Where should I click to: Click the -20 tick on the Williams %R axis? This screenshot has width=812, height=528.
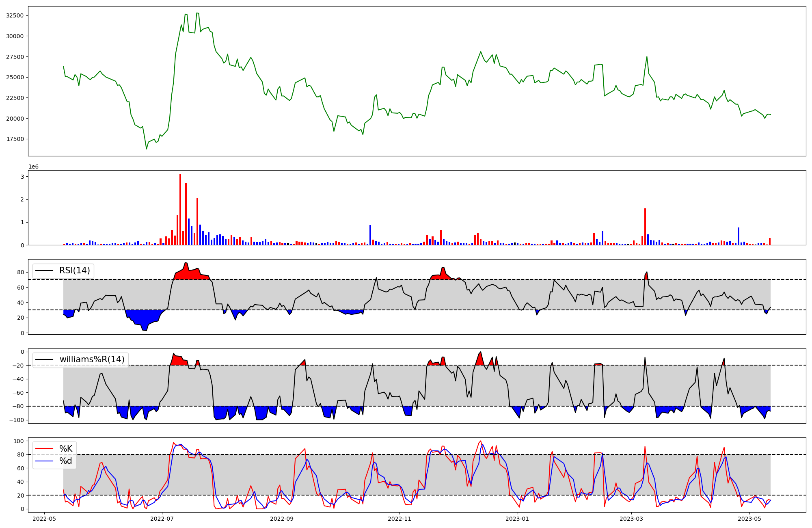click(x=18, y=366)
